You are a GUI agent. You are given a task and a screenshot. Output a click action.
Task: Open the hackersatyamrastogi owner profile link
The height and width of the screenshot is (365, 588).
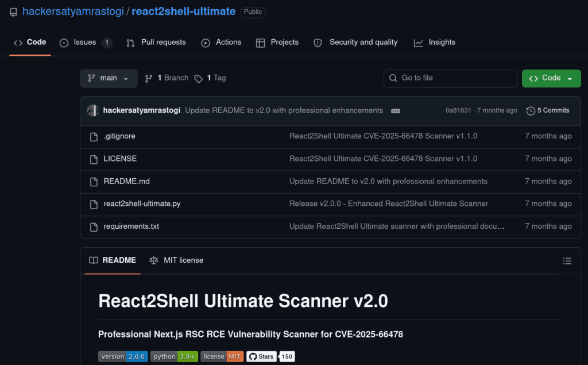coord(73,11)
